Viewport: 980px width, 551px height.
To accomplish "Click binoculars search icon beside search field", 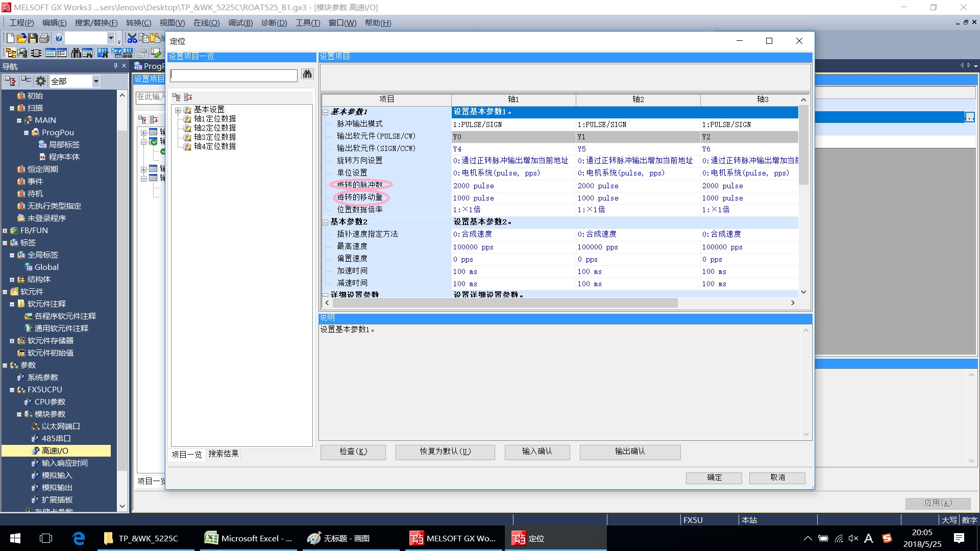I will click(307, 74).
